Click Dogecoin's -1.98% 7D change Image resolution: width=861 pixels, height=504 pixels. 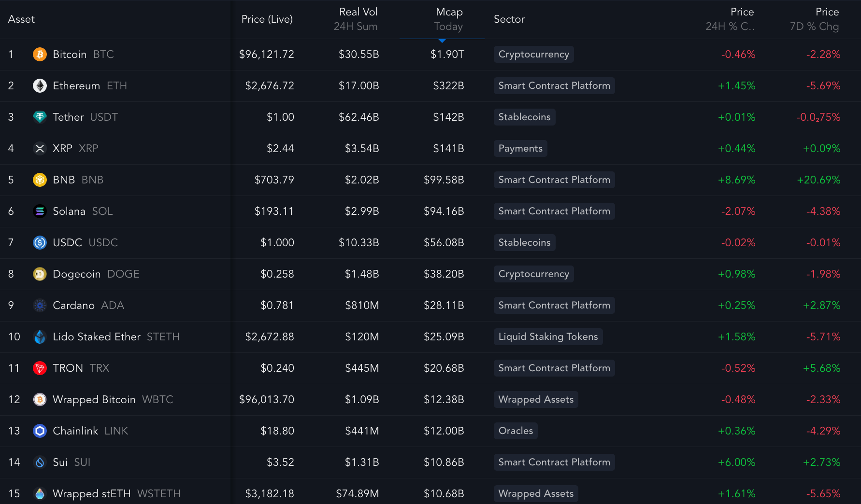(823, 274)
